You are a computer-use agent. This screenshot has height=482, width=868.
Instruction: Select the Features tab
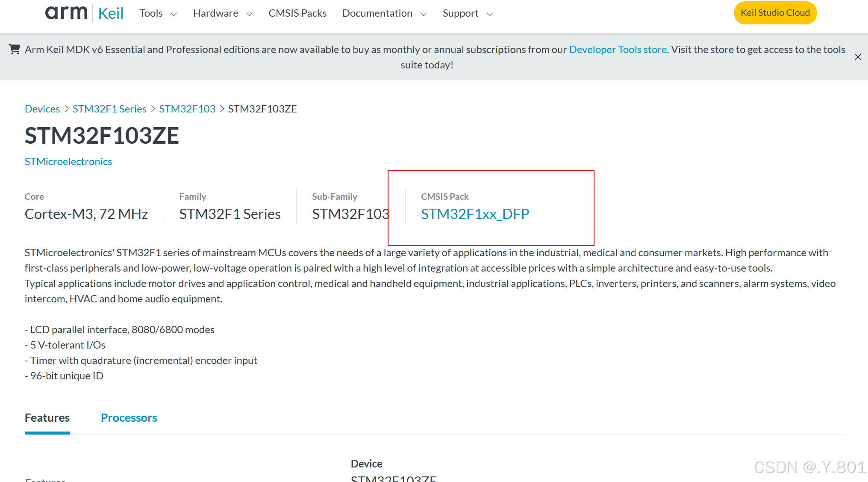click(x=47, y=417)
